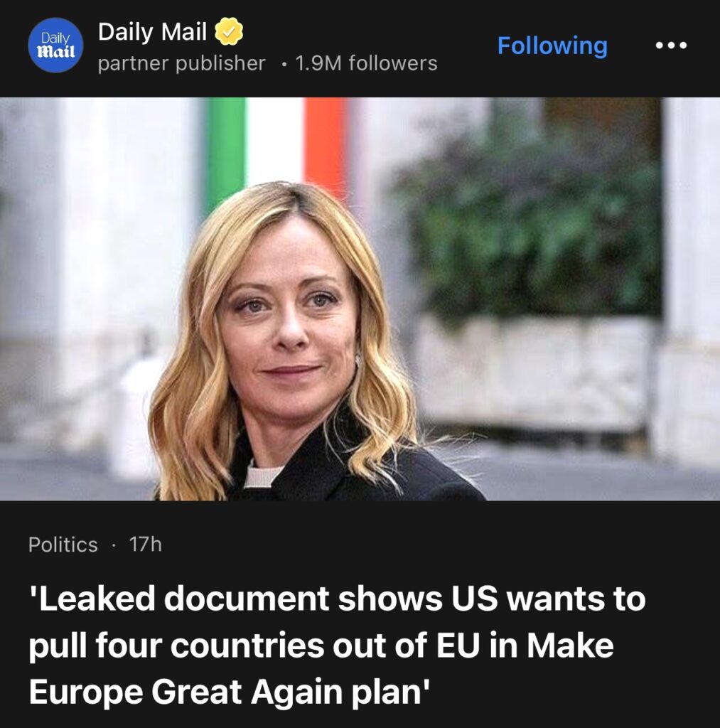Open the Daily Mail publisher name
Image resolution: width=720 pixels, height=728 pixels.
click(x=152, y=31)
